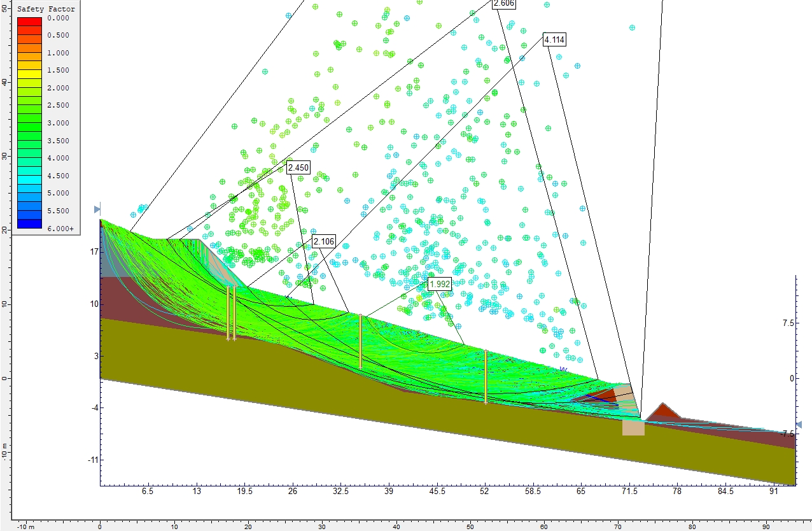812x531 pixels.
Task: Click the red 0.000 legend color swatch
Action: (x=29, y=21)
